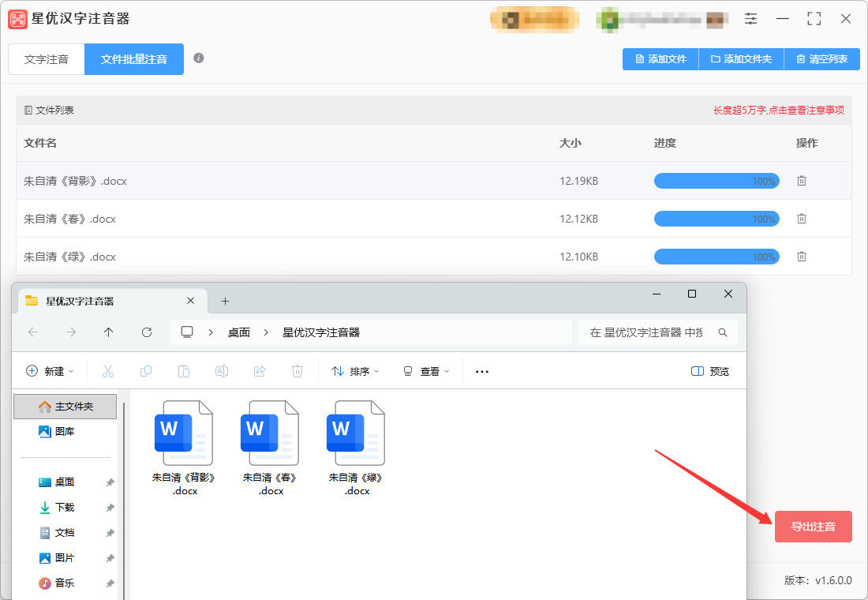Go back in File Explorer
Image resolution: width=868 pixels, height=600 pixels.
33,332
